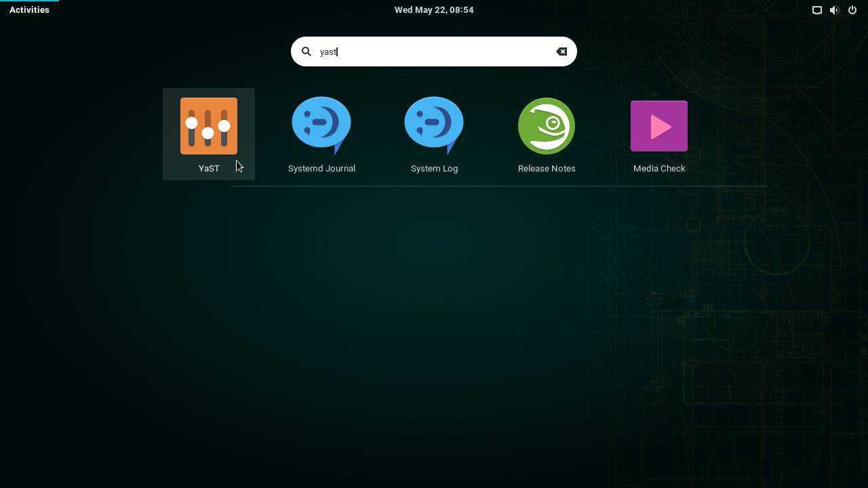Click the Activities button
Screen dimensions: 868x488
29,10
